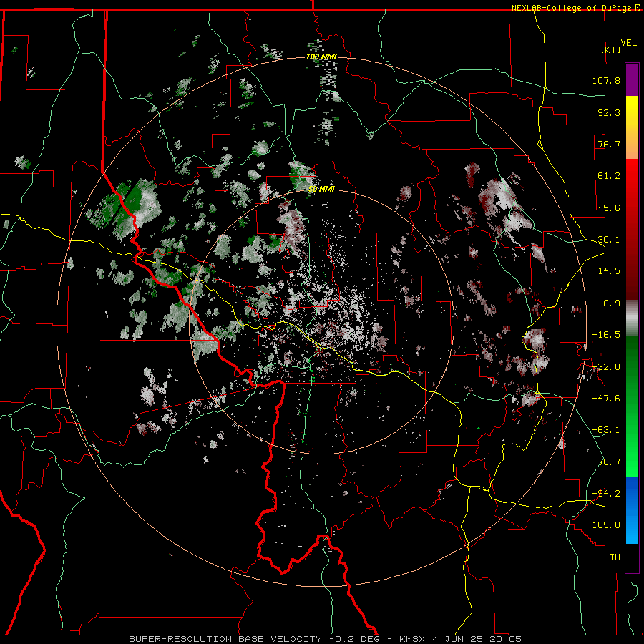The image size is (644, 644).
Task: Click the 14.5 velocity scale label
Action: tap(609, 271)
